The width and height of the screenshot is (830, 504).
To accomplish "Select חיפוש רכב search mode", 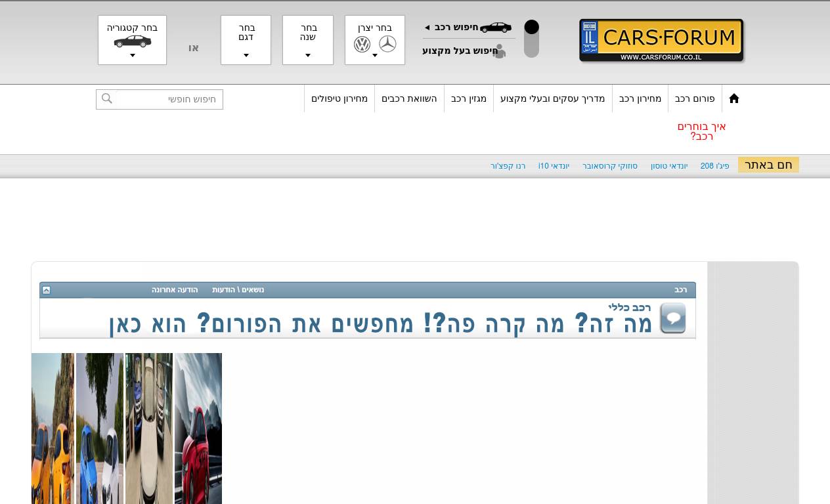I will (x=456, y=28).
